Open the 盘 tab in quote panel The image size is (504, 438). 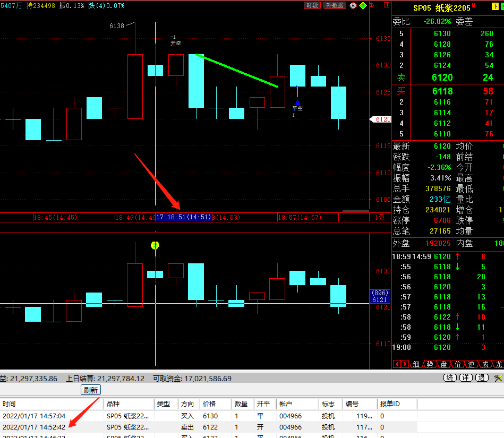coord(443,364)
